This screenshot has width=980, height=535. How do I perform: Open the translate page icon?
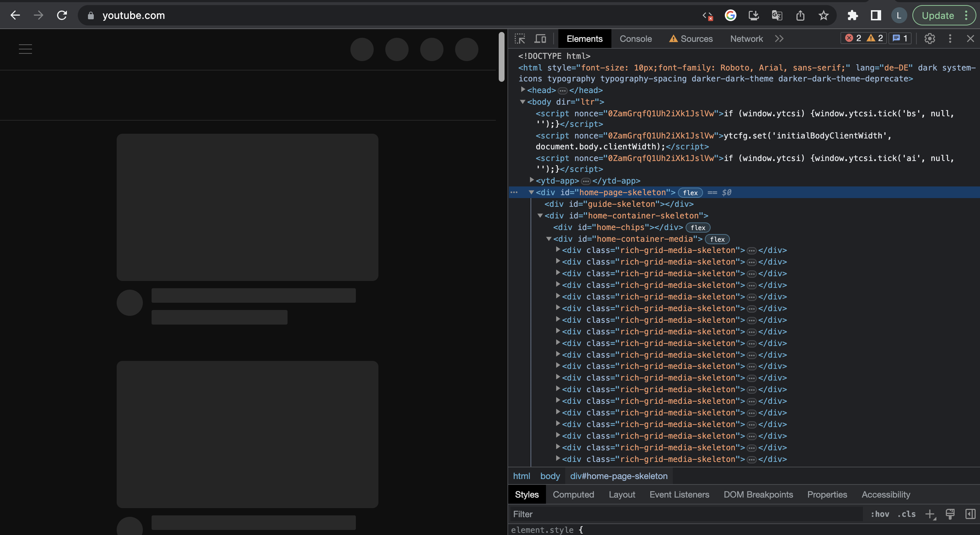pyautogui.click(x=777, y=15)
